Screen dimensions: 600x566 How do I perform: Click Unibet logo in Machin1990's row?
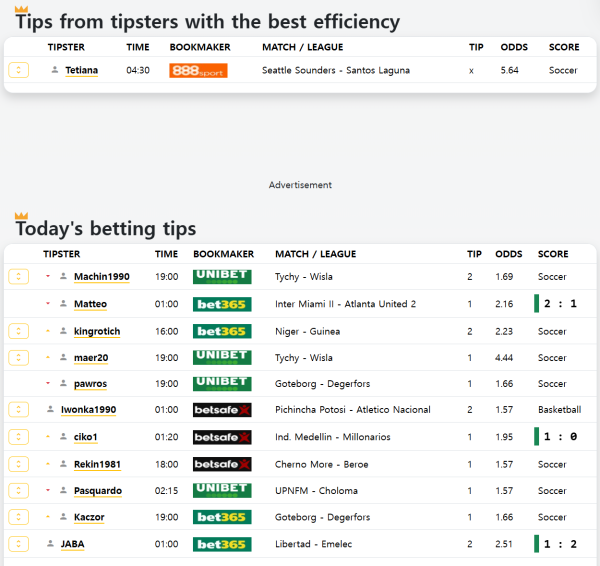221,277
